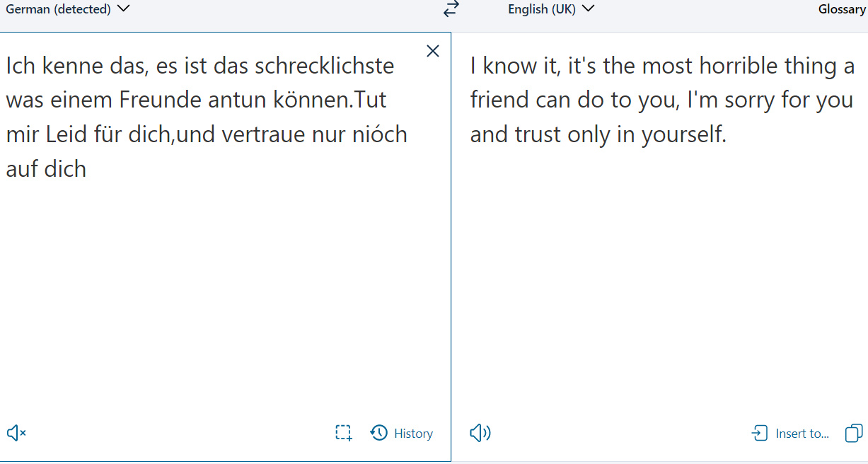Listen to the English translation

(x=480, y=433)
